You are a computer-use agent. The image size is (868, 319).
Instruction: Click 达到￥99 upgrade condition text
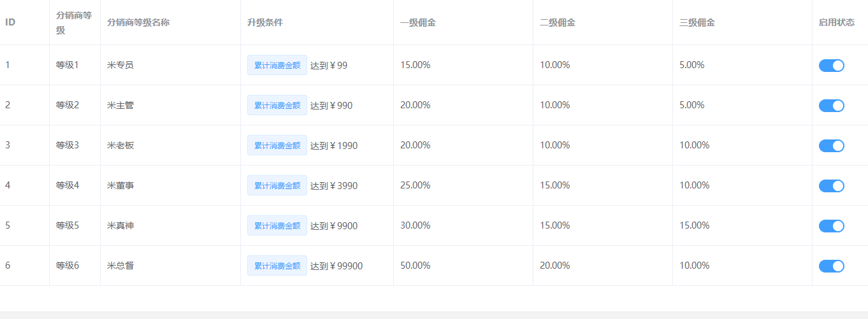click(x=329, y=65)
